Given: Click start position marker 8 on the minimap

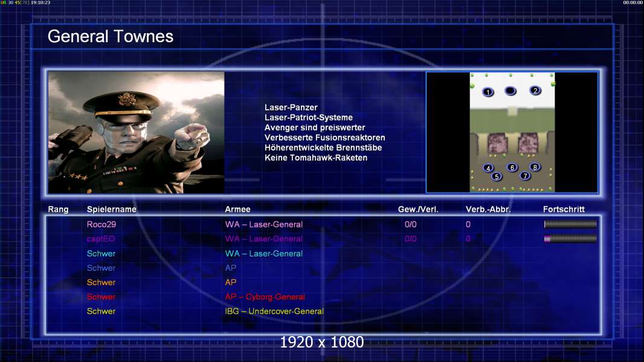Looking at the screenshot, I should point(535,167).
